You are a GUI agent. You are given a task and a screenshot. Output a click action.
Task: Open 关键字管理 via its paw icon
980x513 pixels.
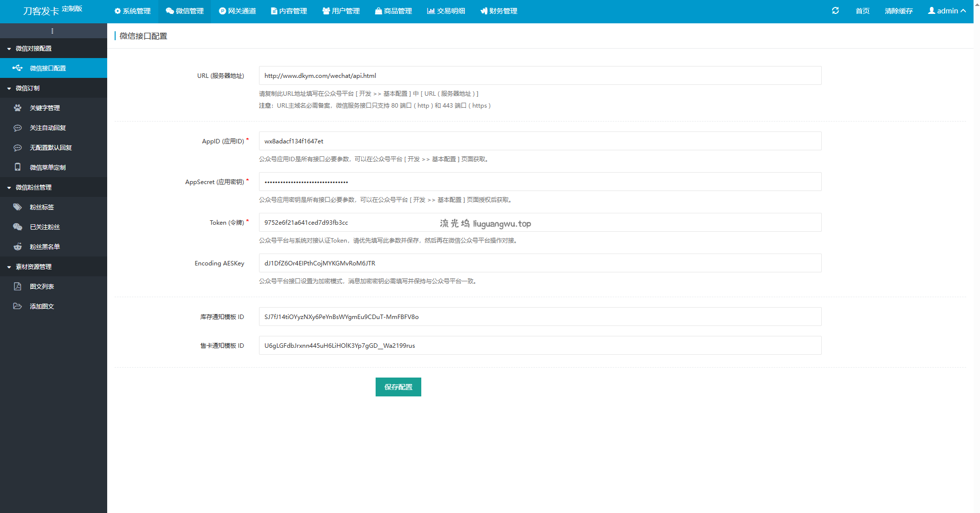18,108
